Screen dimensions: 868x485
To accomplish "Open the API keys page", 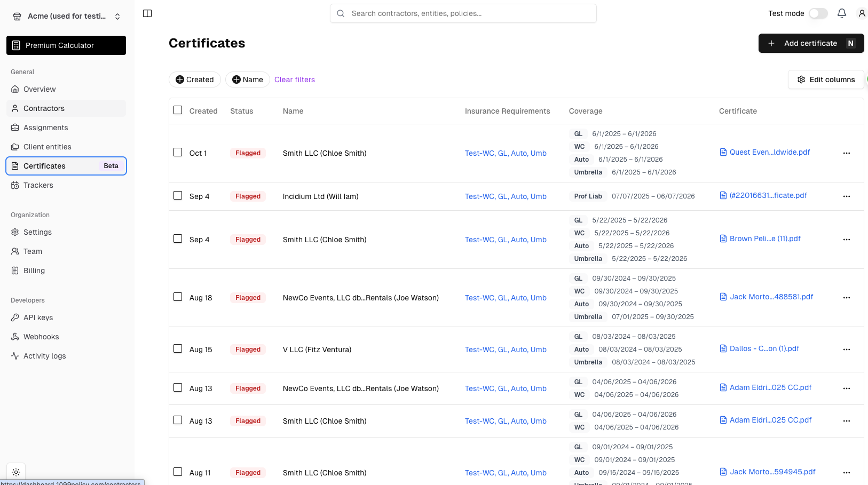I will [38, 317].
